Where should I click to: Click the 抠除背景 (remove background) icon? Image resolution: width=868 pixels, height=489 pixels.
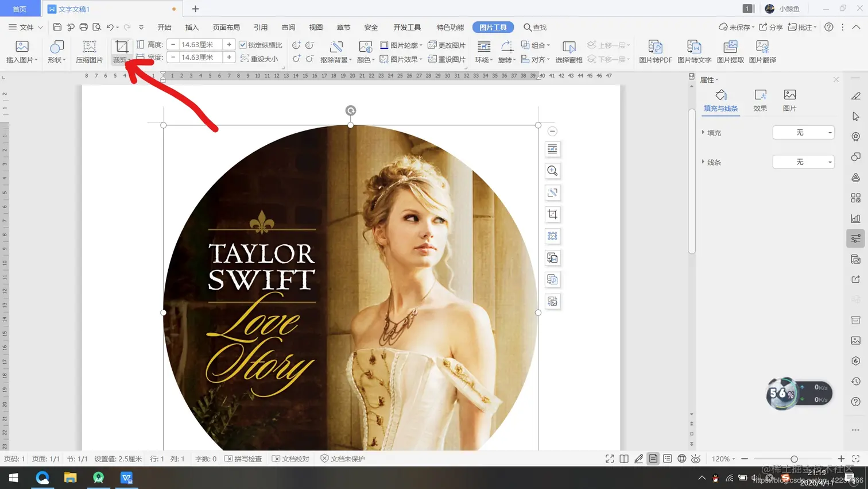click(336, 47)
